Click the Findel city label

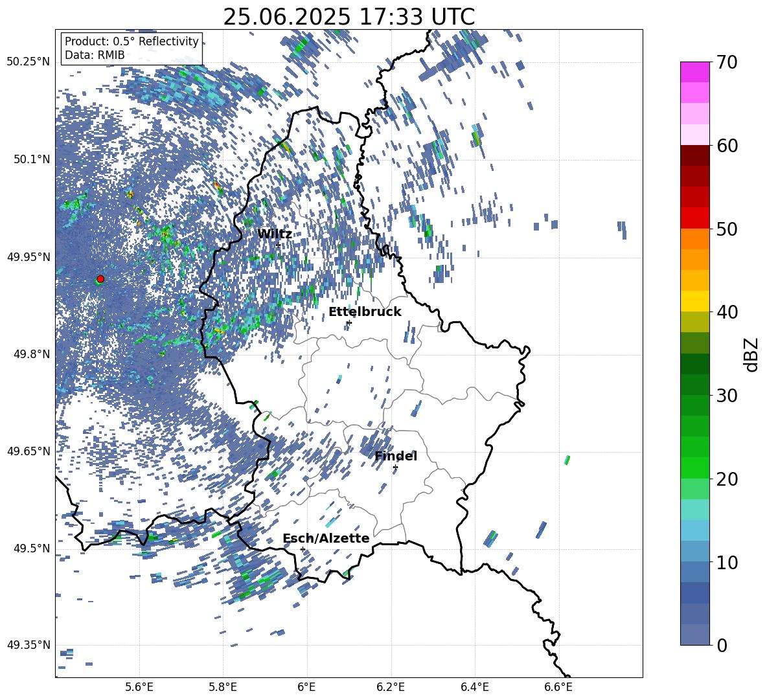click(x=396, y=456)
